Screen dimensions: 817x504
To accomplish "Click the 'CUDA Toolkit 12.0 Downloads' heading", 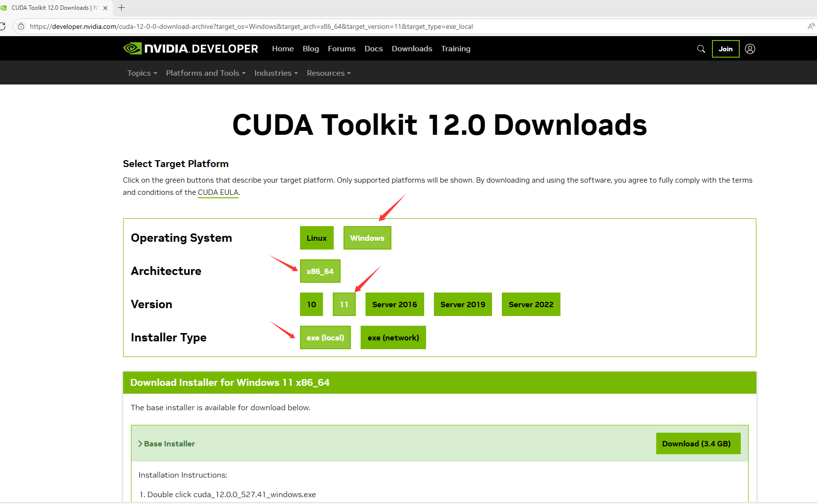I will [440, 125].
